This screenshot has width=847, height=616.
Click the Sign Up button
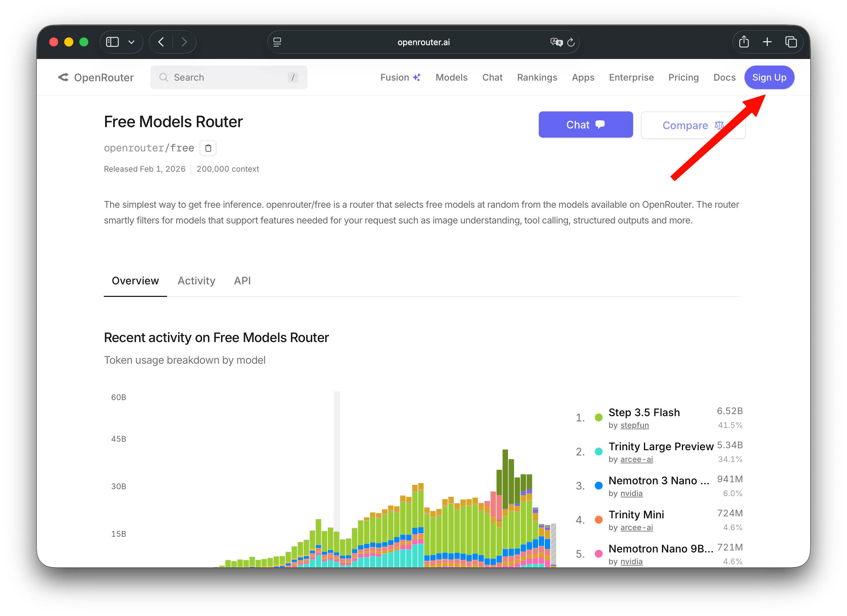click(x=769, y=77)
